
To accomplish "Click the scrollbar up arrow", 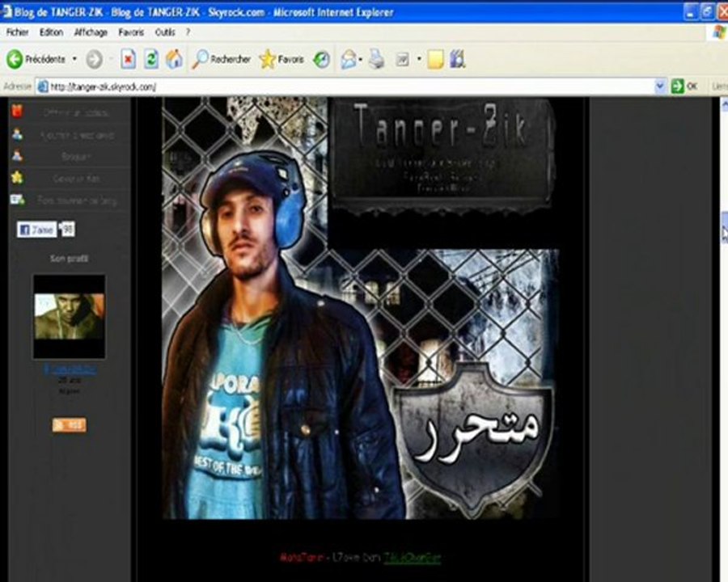I will (724, 104).
